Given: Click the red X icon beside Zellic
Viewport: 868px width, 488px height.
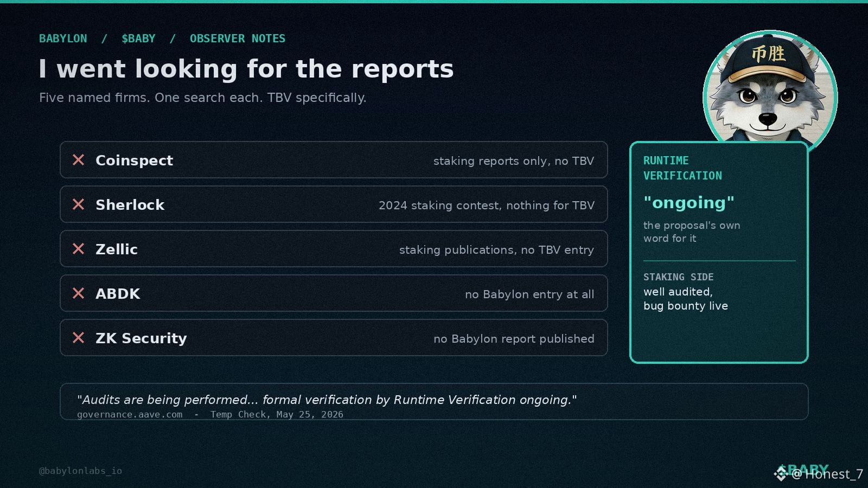Looking at the screenshot, I should coord(79,249).
